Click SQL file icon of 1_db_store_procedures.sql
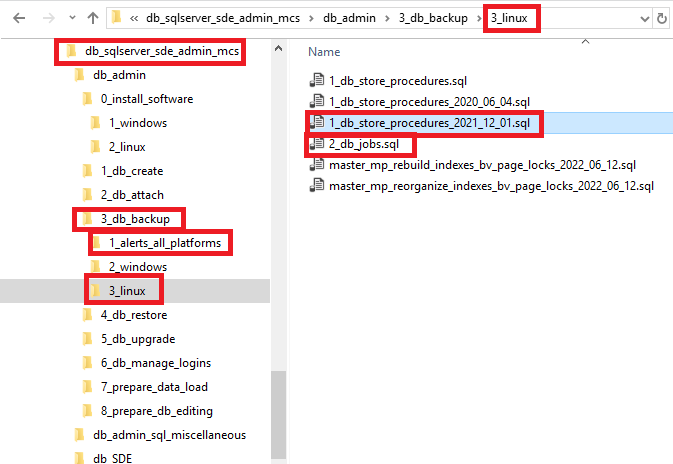The width and height of the screenshot is (673, 464). pyautogui.click(x=317, y=80)
